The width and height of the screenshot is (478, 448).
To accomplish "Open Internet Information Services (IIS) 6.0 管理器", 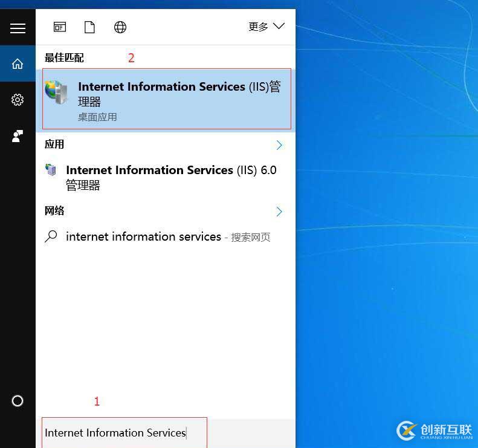I will coord(166,178).
